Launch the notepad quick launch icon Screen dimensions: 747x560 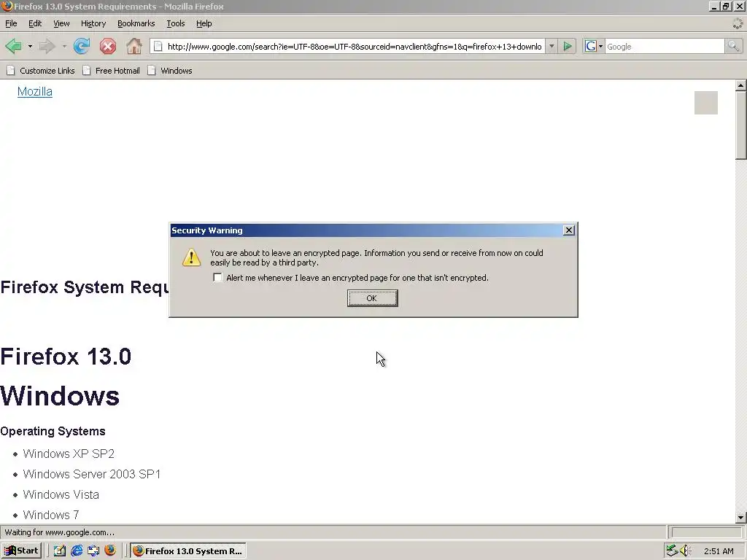(x=60, y=551)
